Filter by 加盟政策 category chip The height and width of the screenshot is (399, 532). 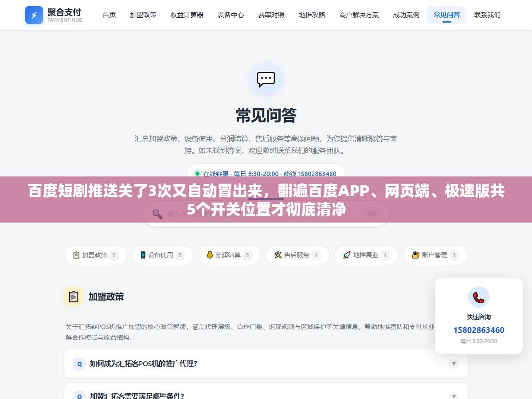pos(96,255)
